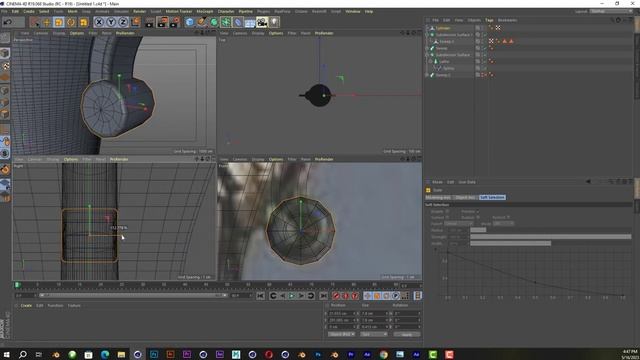The image size is (640, 360).
Task: Click the Play Forwards button
Action: tap(291, 296)
